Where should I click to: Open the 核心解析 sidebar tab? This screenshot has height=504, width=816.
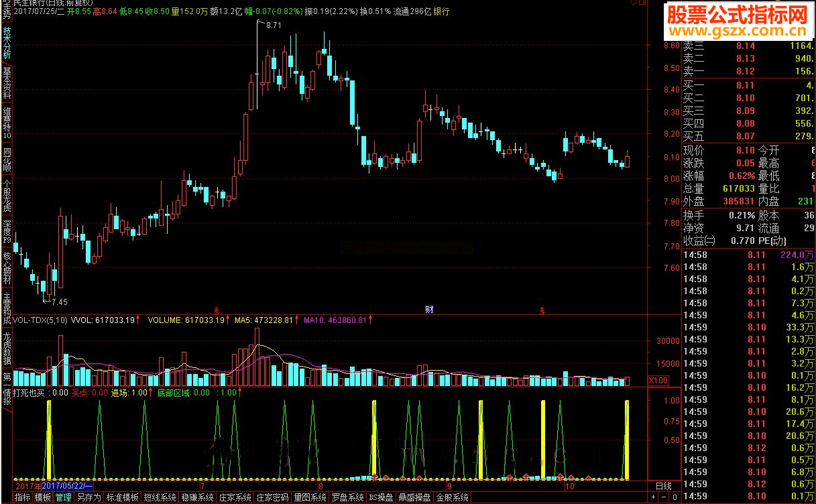tap(7, 269)
